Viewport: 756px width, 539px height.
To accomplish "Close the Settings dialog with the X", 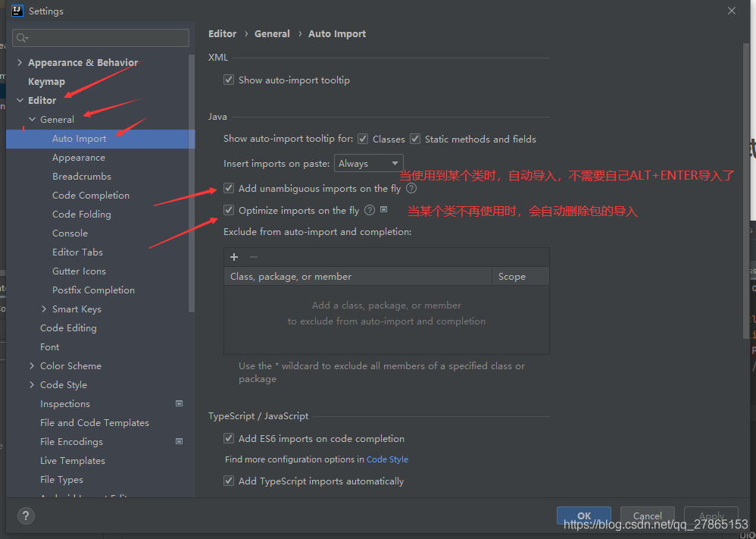I will [732, 11].
